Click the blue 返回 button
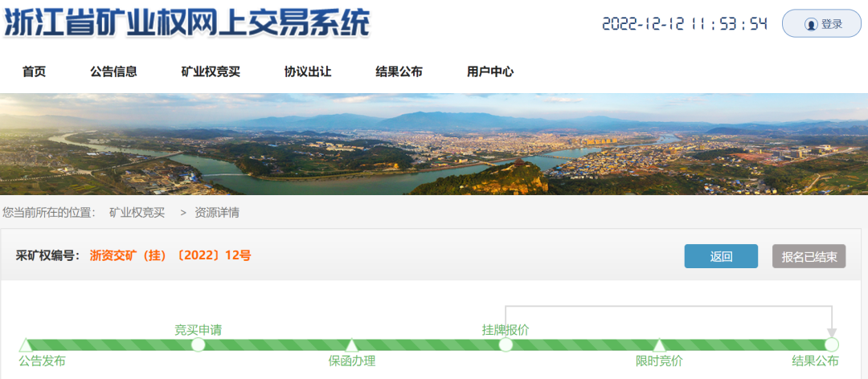The height and width of the screenshot is (379, 868). point(721,256)
